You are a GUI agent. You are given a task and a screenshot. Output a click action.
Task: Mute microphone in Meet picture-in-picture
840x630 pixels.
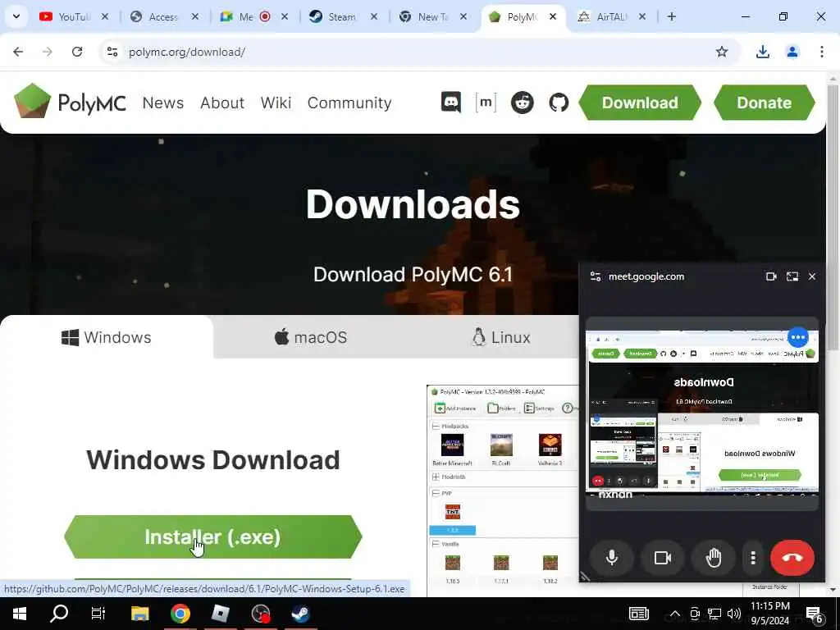611,558
